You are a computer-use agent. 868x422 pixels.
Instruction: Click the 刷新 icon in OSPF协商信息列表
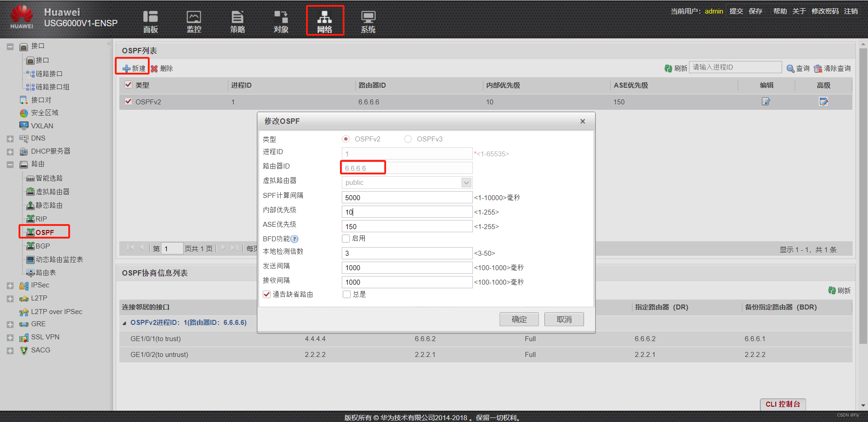[x=832, y=291]
